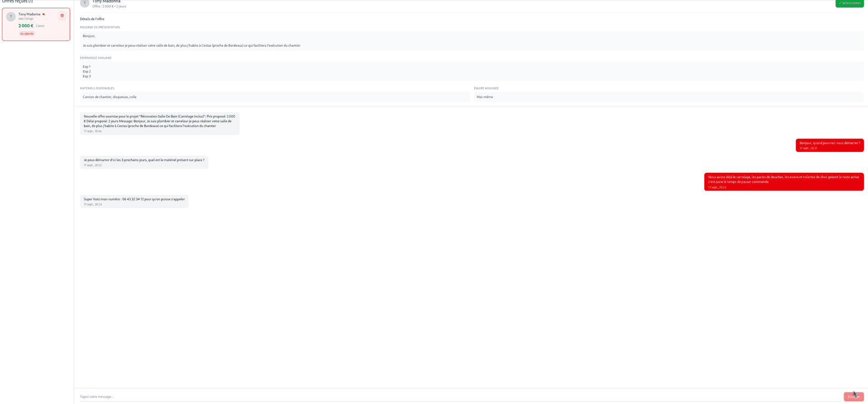
Task: Click the "En attente" status badge
Action: (27, 33)
